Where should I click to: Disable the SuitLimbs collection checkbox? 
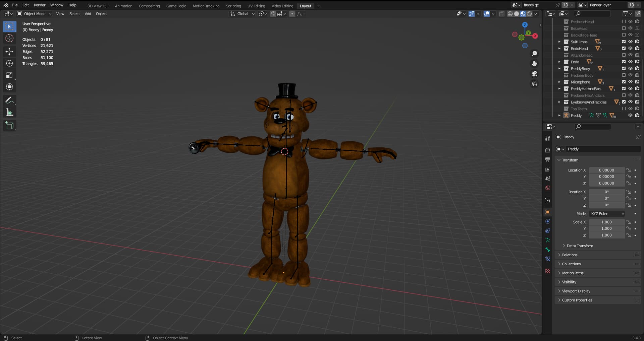[624, 42]
